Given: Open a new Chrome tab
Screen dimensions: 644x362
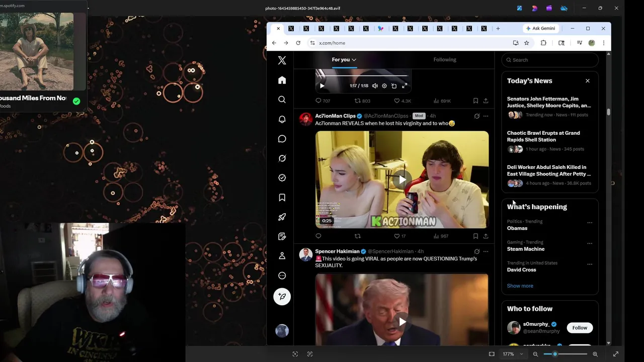Looking at the screenshot, I should [498, 29].
